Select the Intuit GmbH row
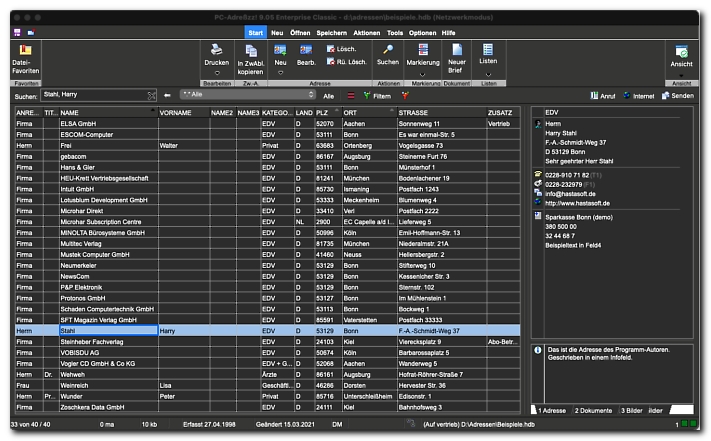The width and height of the screenshot is (711, 441). 268,189
